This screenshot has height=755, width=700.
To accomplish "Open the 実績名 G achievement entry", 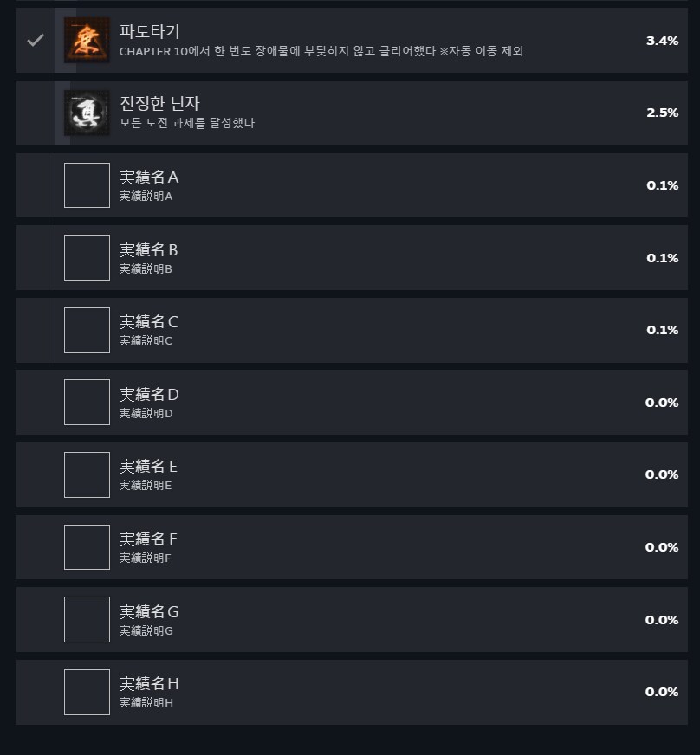I will click(347, 619).
